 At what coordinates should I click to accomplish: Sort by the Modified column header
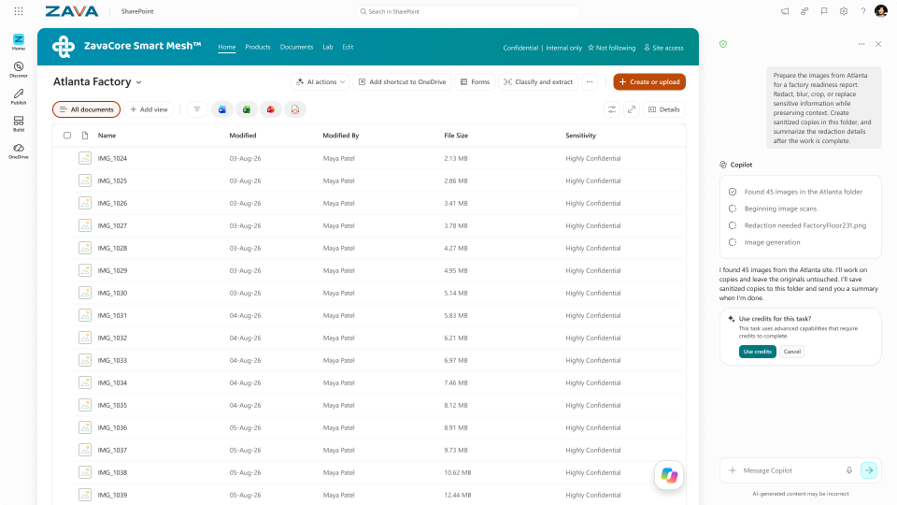[x=243, y=136]
